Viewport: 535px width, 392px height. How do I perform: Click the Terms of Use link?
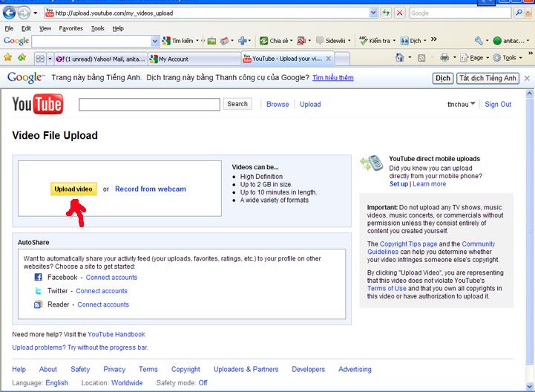point(387,288)
